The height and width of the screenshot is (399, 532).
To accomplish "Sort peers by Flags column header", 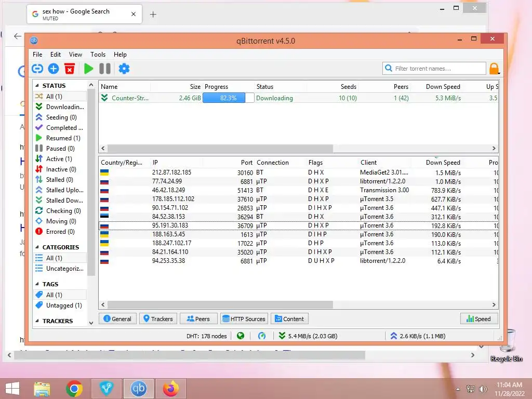I will click(315, 163).
